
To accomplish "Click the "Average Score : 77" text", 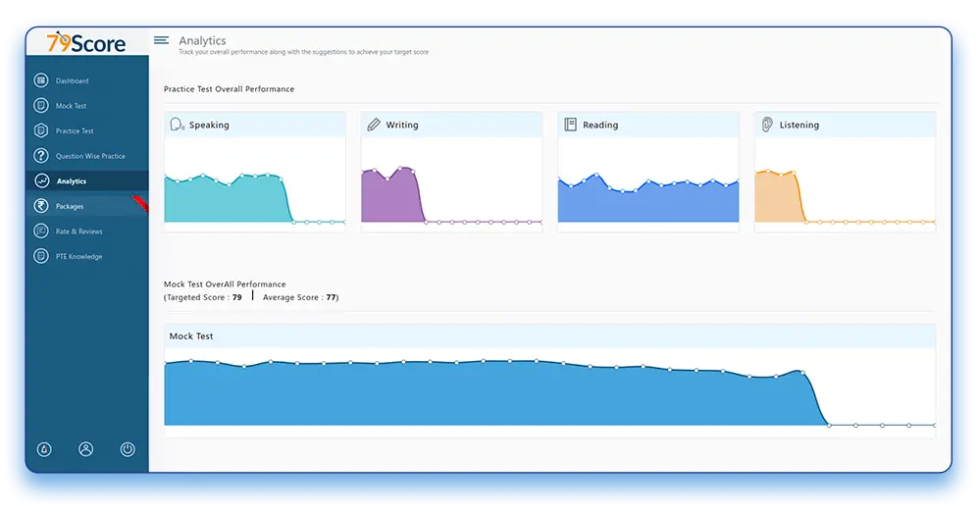I will coord(299,297).
